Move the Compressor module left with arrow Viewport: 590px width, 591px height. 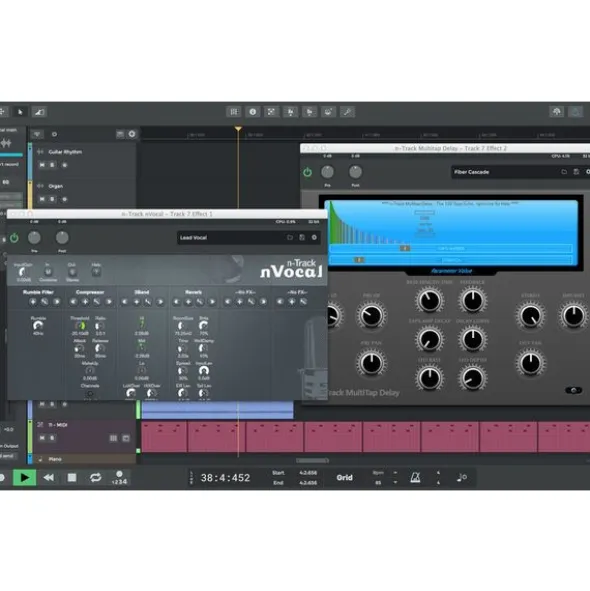coord(74,302)
